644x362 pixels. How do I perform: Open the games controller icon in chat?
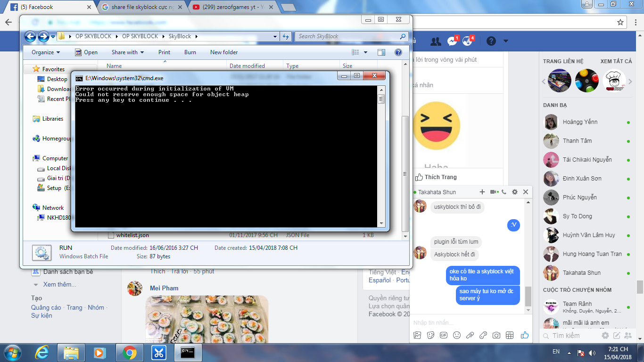[483, 335]
